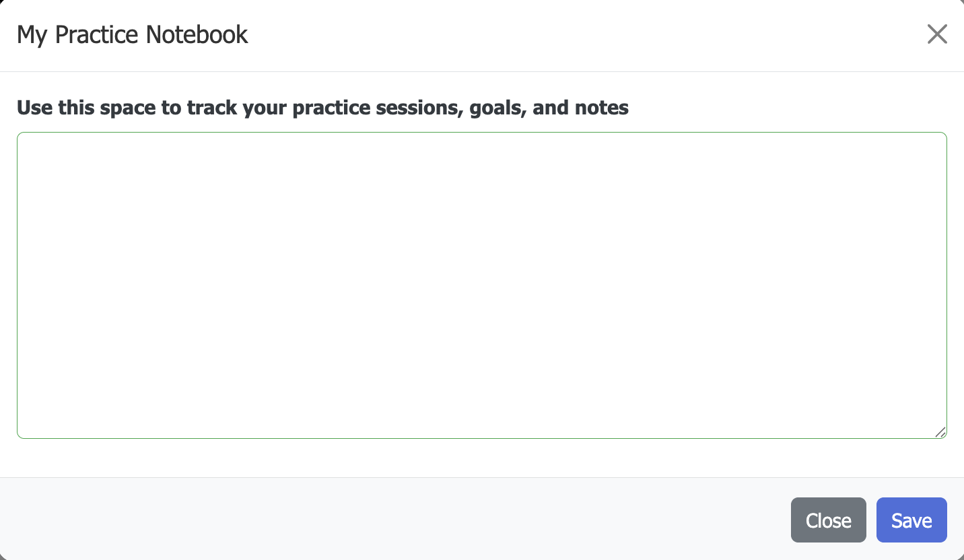This screenshot has width=964, height=560.
Task: Click Close in the dialog footer
Action: [828, 520]
